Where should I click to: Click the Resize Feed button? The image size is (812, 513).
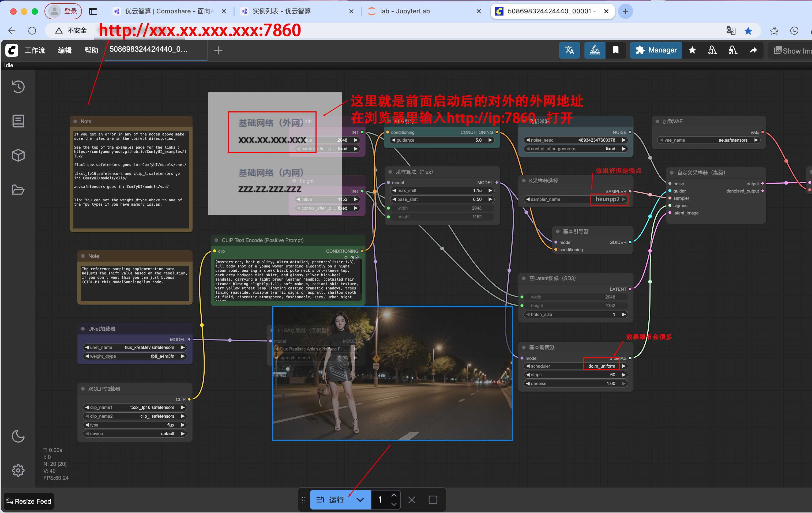[29, 501]
